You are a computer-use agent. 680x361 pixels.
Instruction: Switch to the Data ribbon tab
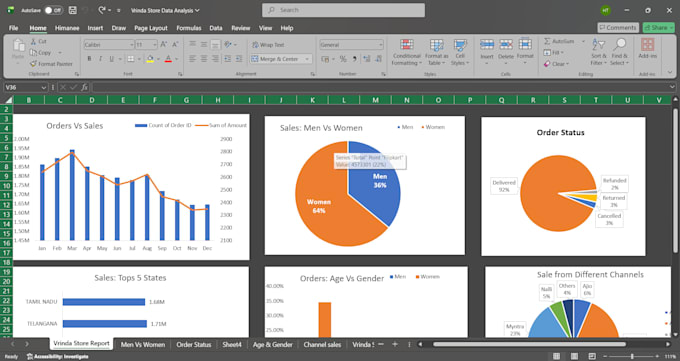[x=216, y=28]
